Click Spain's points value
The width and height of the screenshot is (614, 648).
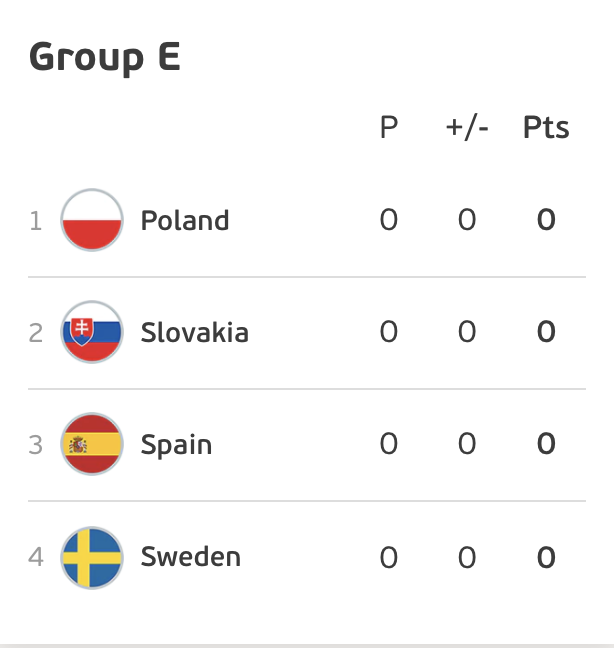[x=546, y=444]
